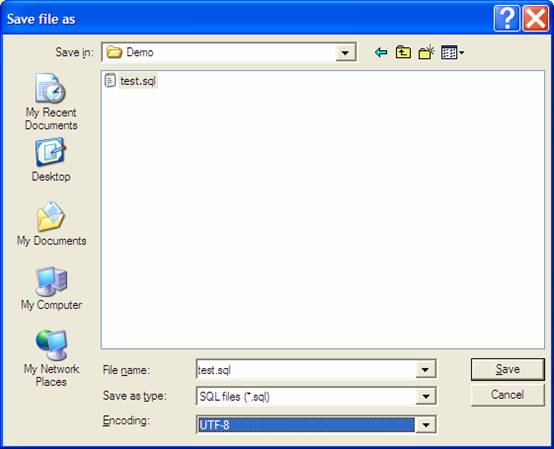Expand the Encoding dropdown arrow
This screenshot has width=554, height=449.
pos(425,424)
